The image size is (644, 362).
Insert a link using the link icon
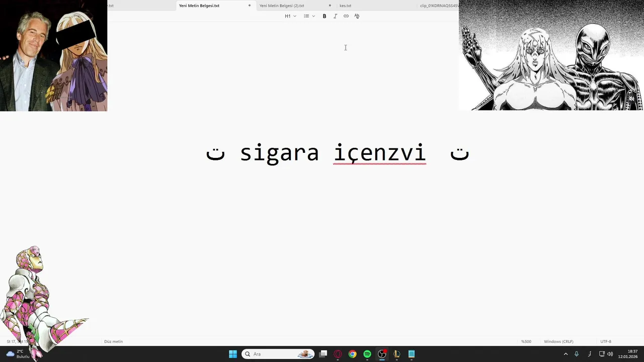click(x=346, y=16)
